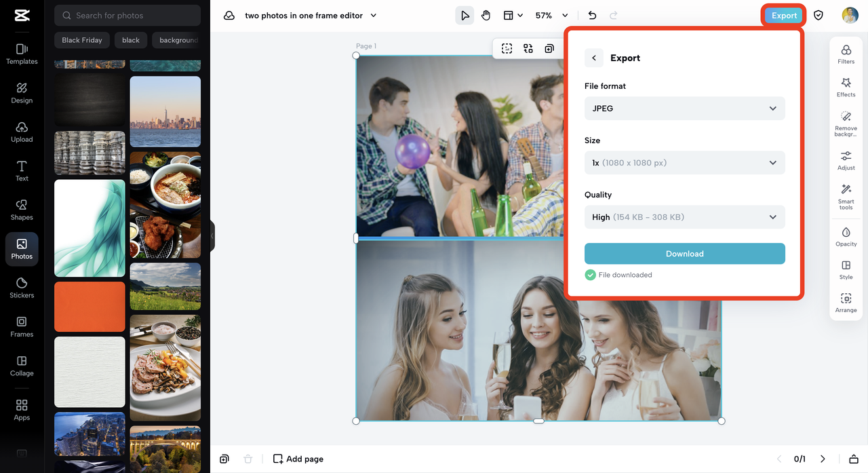Choose the steak plate photo thumbnail
The height and width of the screenshot is (473, 868).
165,368
